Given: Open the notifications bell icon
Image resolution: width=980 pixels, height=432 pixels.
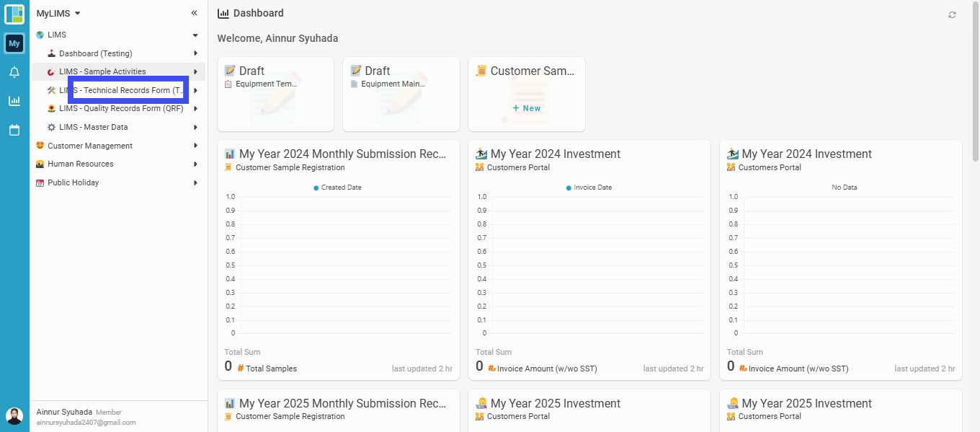Looking at the screenshot, I should (x=14, y=72).
